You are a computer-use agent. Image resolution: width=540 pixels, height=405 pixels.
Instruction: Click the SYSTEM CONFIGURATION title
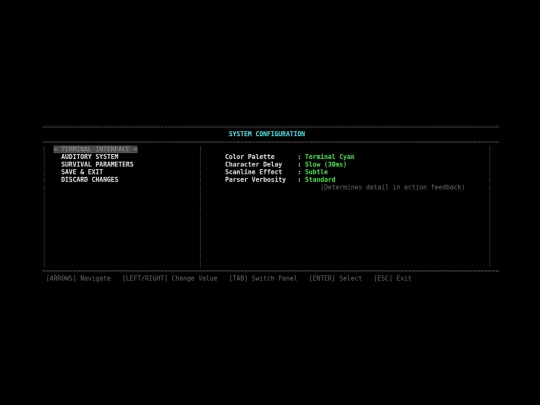pyautogui.click(x=267, y=134)
